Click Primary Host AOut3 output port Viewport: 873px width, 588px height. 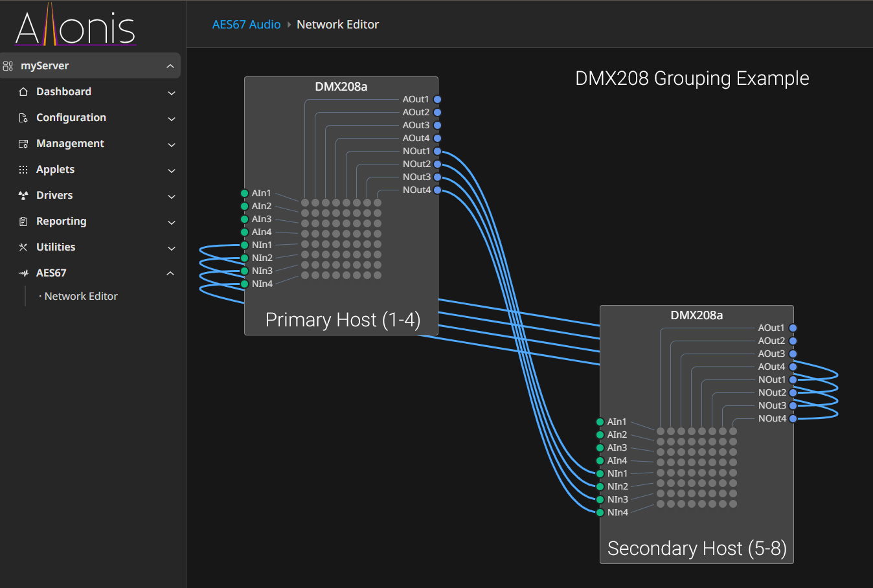point(437,125)
